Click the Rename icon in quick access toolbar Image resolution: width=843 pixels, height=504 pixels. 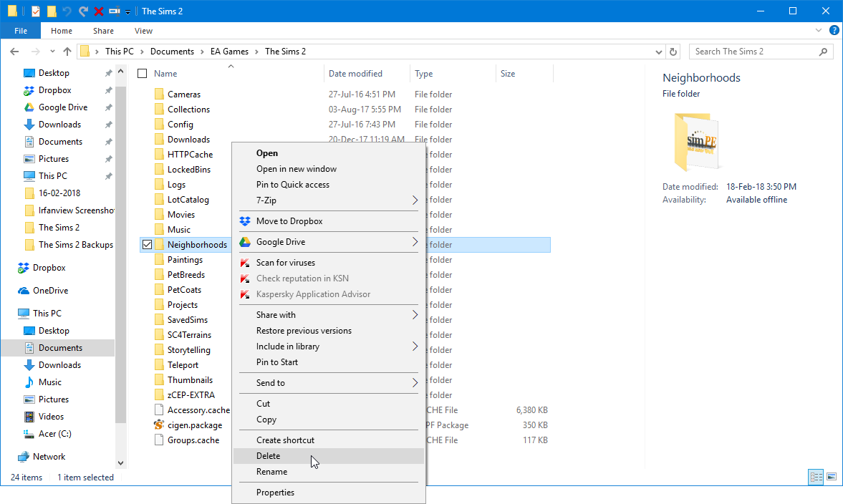click(114, 11)
